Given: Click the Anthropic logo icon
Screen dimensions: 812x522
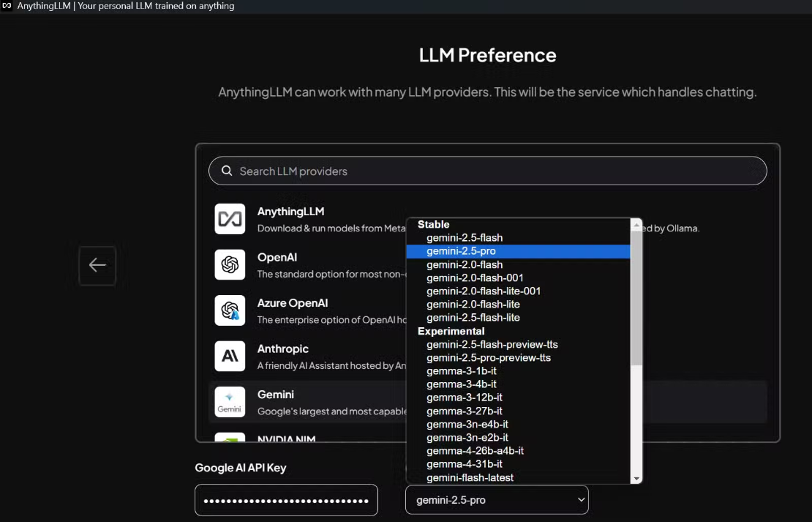Looking at the screenshot, I should pos(230,356).
